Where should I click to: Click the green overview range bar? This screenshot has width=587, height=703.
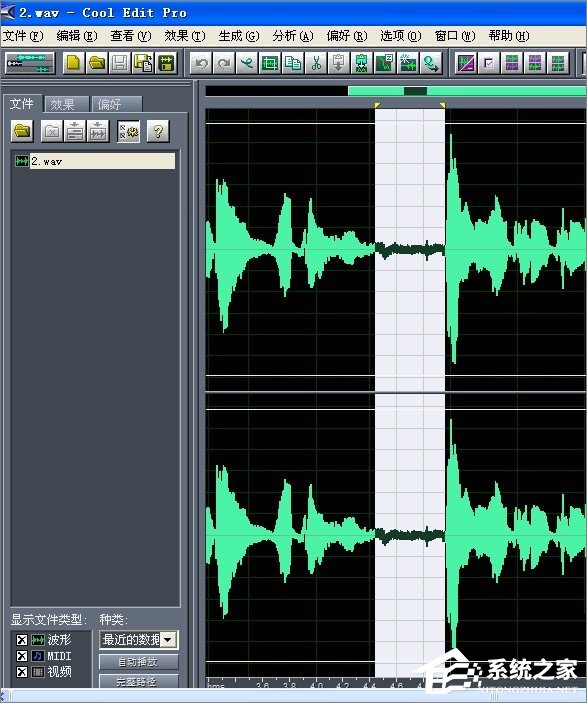click(467, 91)
